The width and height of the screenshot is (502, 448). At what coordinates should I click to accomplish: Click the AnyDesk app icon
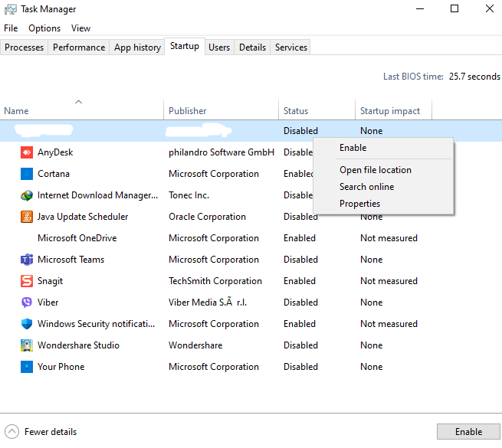pyautogui.click(x=27, y=152)
